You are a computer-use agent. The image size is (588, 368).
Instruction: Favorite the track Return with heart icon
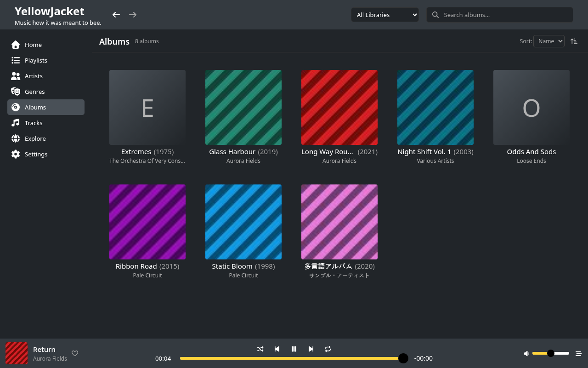(x=75, y=353)
